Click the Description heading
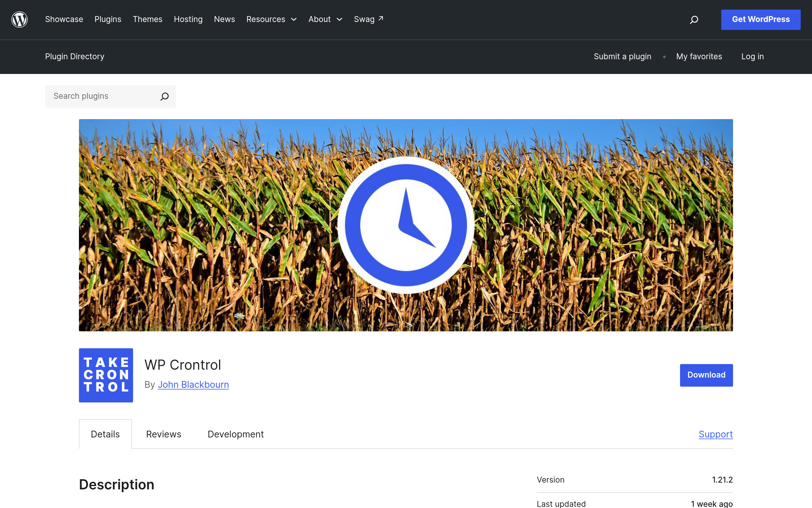The image size is (812, 508). click(116, 485)
